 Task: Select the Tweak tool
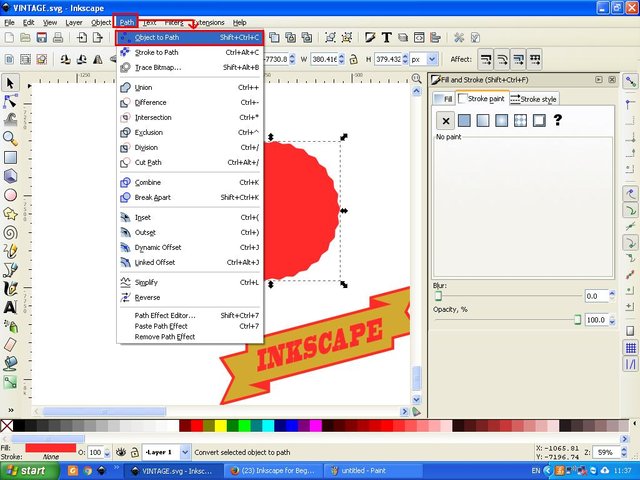pos(10,120)
